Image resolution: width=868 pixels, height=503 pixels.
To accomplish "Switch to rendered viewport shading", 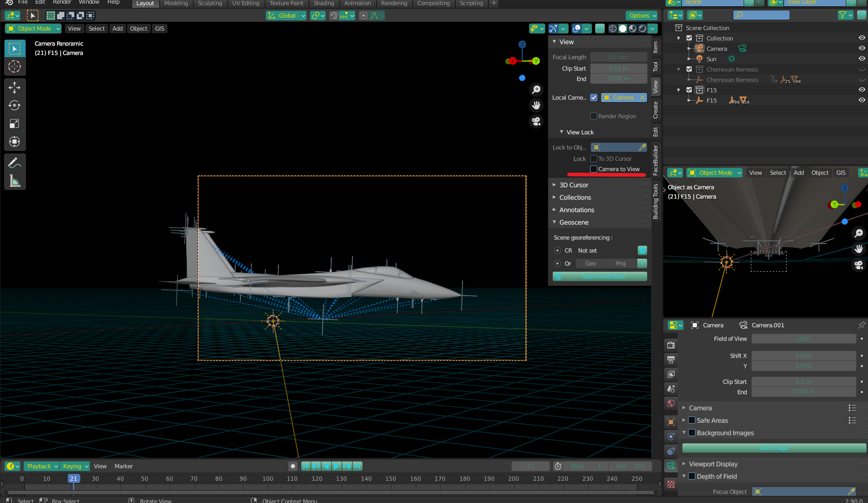I will [642, 29].
